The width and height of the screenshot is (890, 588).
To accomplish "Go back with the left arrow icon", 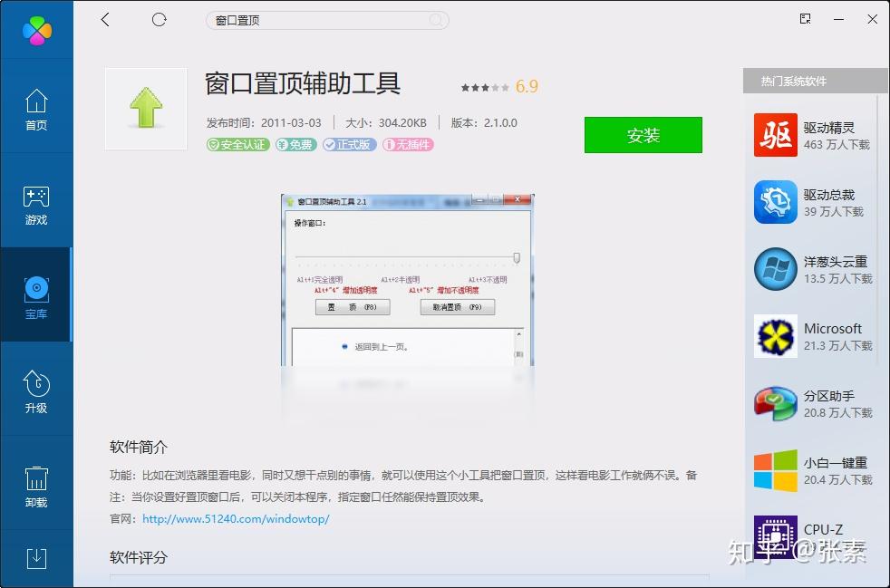I will (105, 20).
